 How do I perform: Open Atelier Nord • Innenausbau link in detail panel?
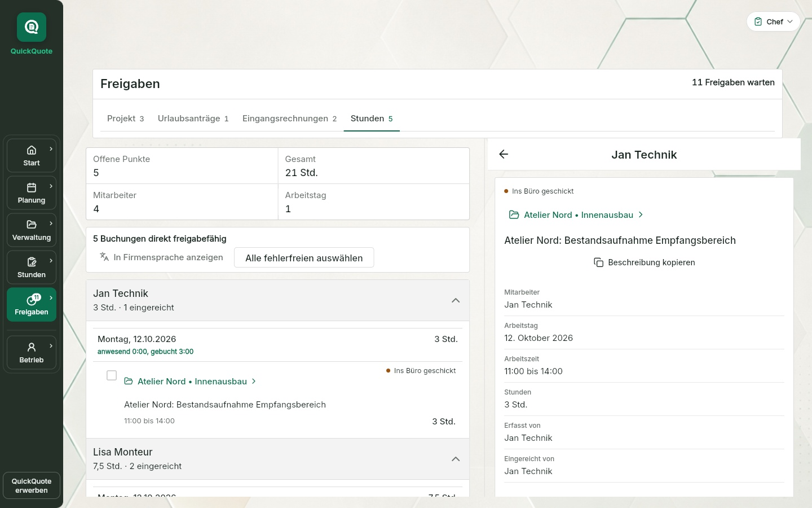tap(576, 215)
